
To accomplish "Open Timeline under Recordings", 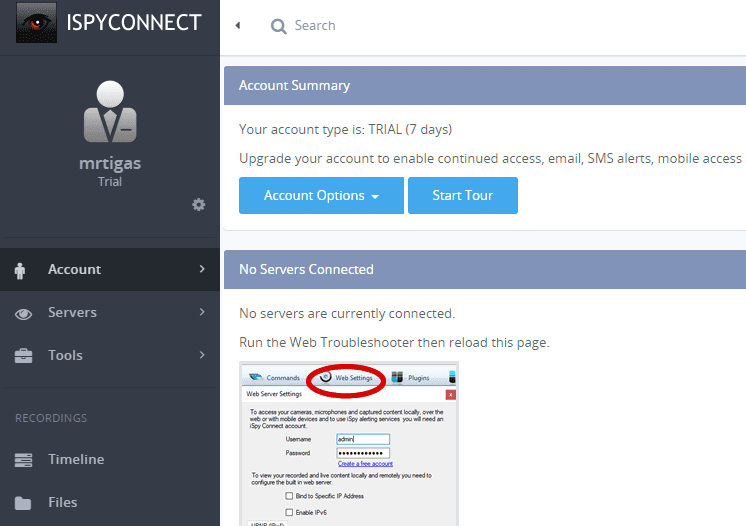I will point(110,459).
